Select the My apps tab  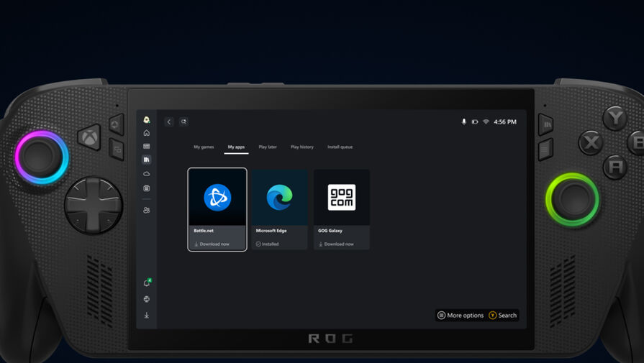click(x=236, y=147)
